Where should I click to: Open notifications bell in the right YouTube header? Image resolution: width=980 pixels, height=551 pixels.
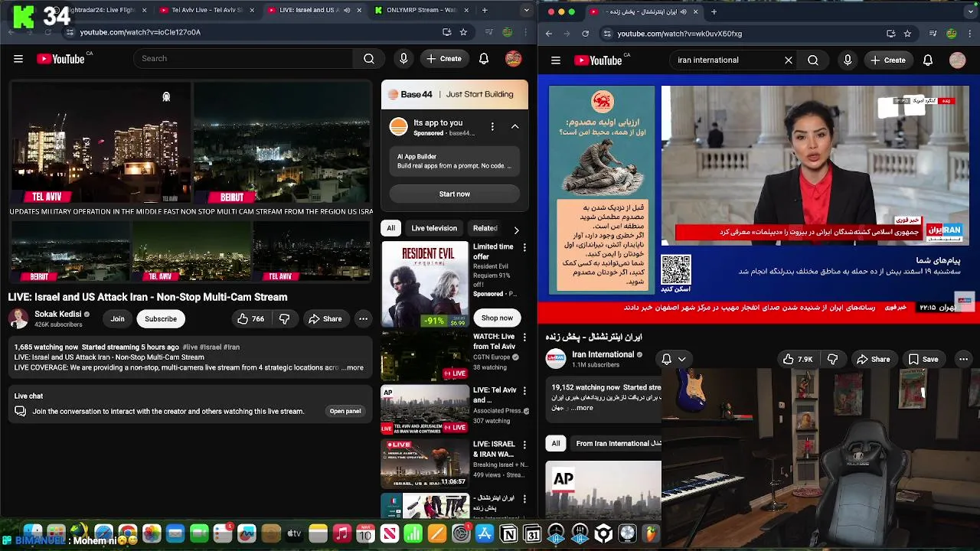tap(928, 60)
